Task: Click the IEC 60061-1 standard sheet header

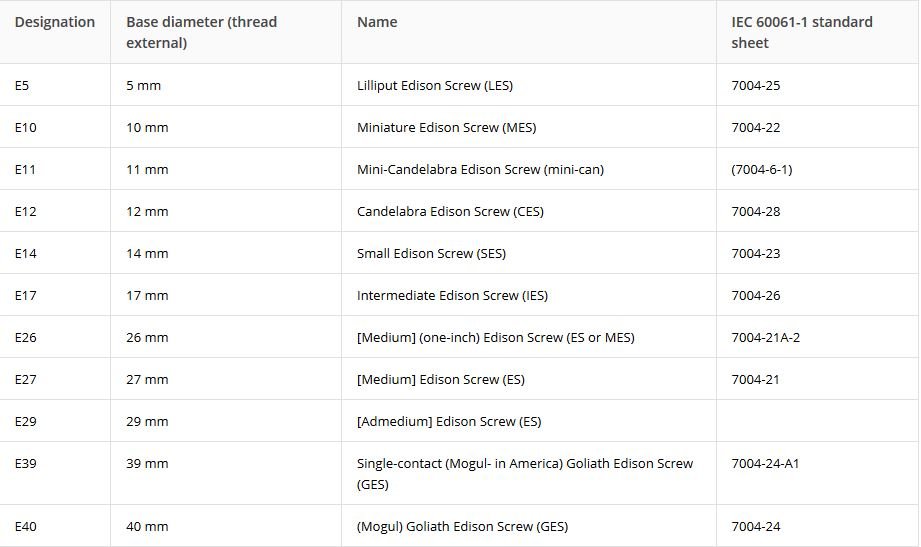Action: tap(802, 32)
